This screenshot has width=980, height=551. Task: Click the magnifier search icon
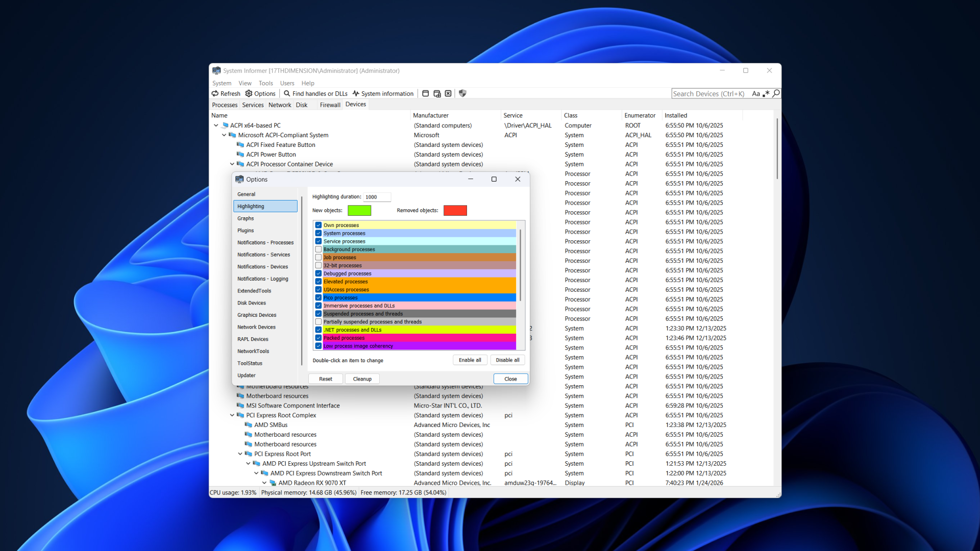tap(776, 93)
